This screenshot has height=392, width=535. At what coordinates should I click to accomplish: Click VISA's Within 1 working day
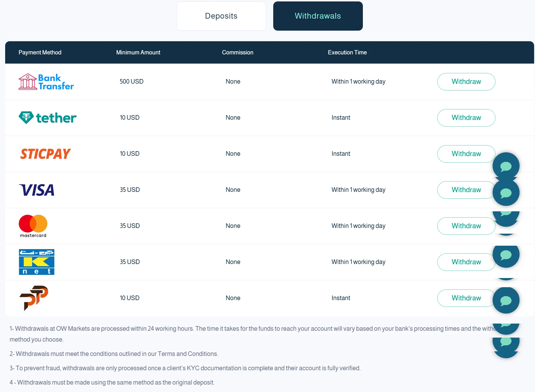[x=358, y=190]
